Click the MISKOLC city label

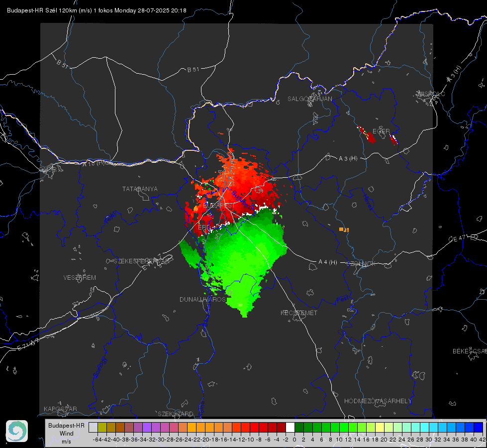click(431, 94)
